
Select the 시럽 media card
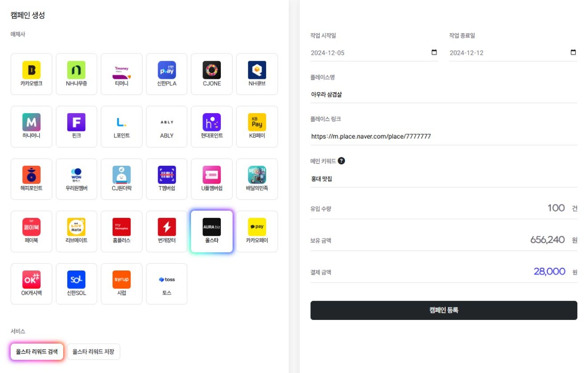[122, 284]
